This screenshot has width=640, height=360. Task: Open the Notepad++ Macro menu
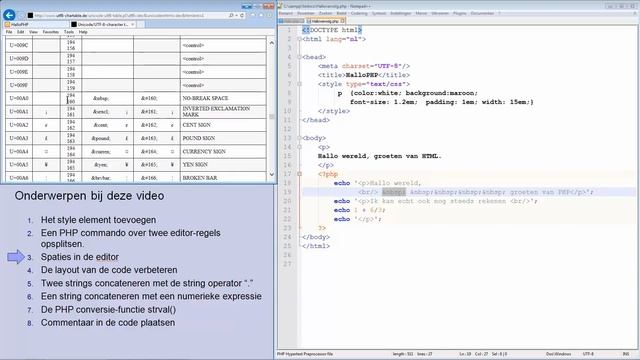click(x=421, y=13)
